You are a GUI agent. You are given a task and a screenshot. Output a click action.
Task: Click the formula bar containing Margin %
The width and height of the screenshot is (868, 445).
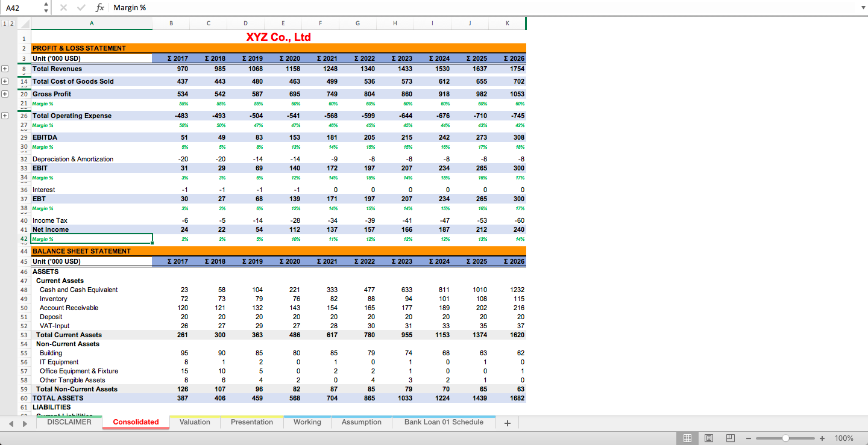[x=482, y=7]
